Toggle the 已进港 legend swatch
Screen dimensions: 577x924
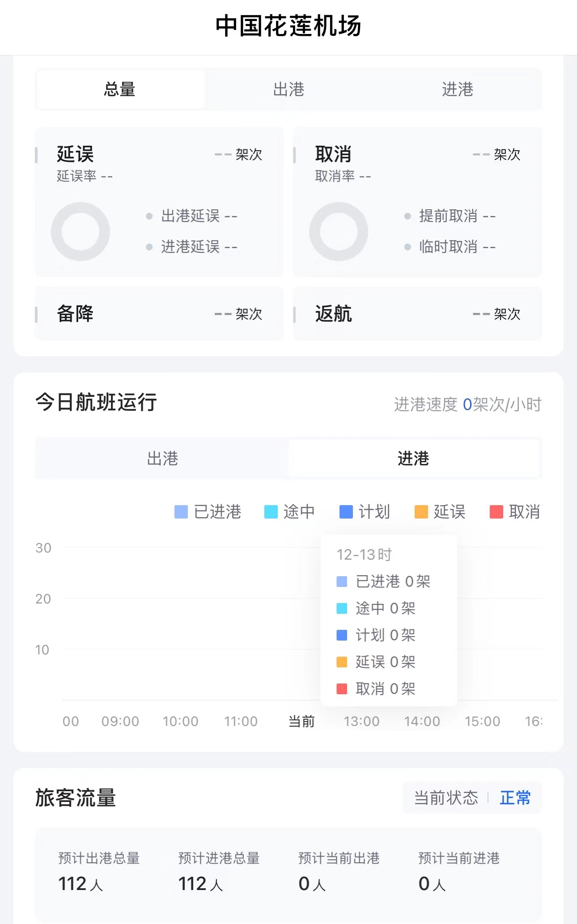tap(181, 512)
